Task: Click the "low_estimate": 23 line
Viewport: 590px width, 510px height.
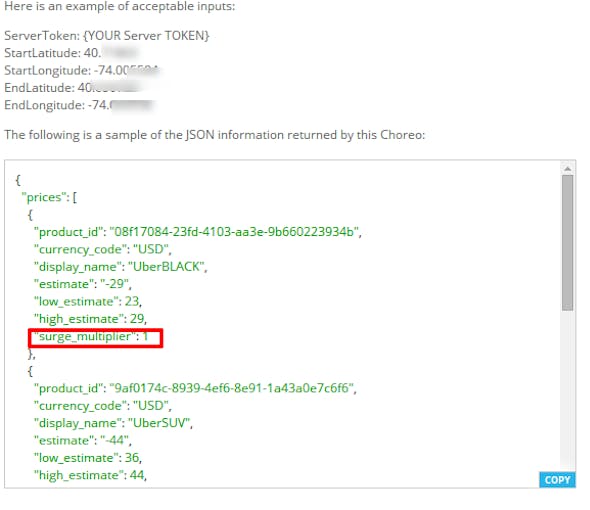Action: tap(88, 301)
